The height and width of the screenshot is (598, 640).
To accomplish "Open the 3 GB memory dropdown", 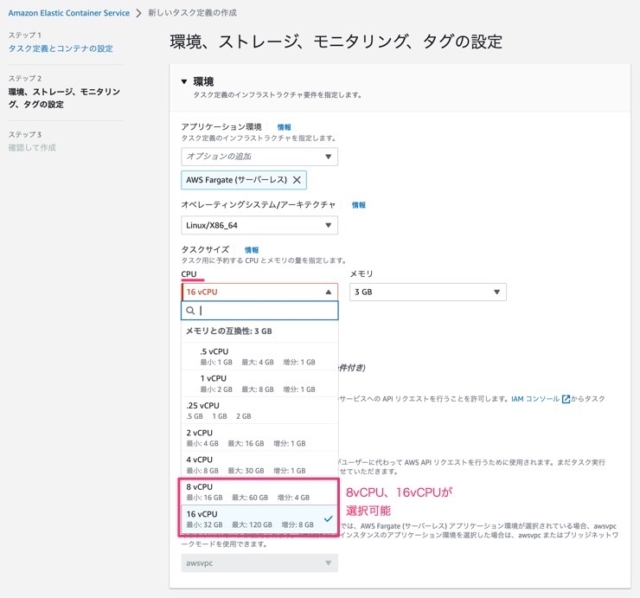I will pos(428,292).
